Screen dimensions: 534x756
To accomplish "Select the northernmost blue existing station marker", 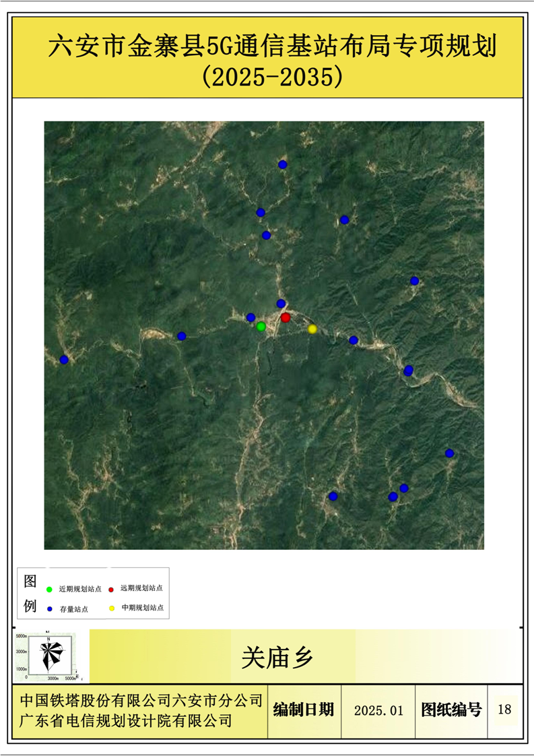I will coord(282,164).
